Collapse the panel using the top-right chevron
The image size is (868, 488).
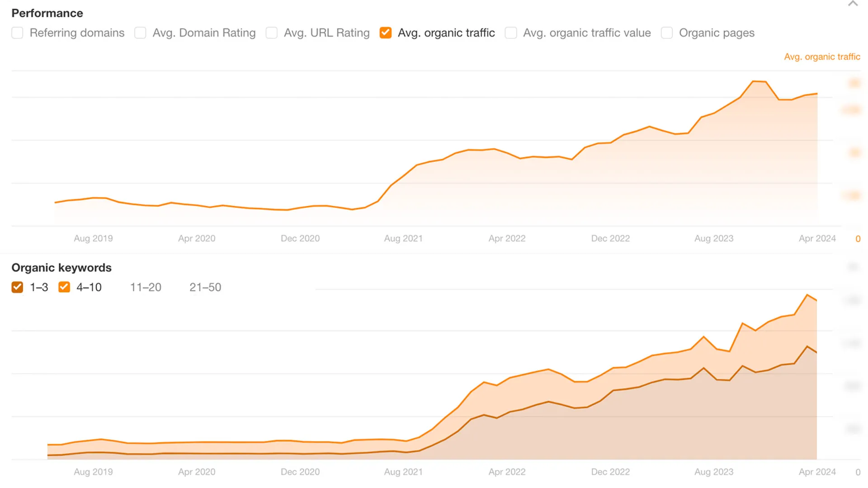[x=853, y=4]
